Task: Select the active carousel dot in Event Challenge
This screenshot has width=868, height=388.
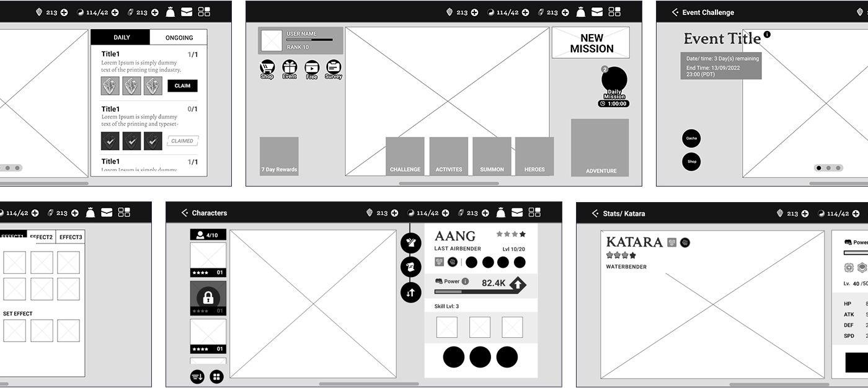Action: (819, 168)
